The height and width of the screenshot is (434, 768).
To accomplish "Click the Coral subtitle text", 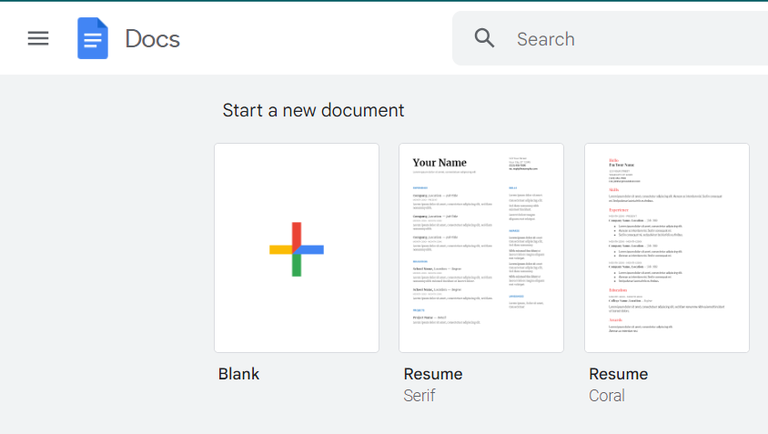I will click(607, 395).
